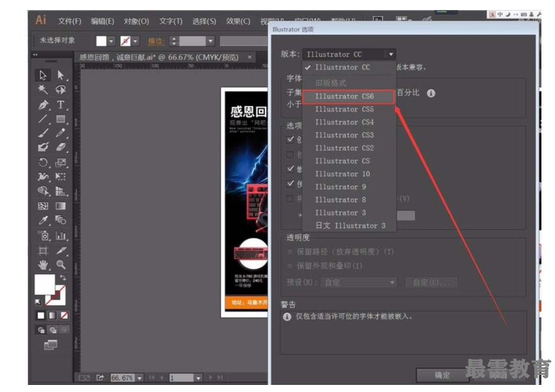This screenshot has width=555, height=392.
Task: Click the 描边 stroke link
Action: point(155,41)
